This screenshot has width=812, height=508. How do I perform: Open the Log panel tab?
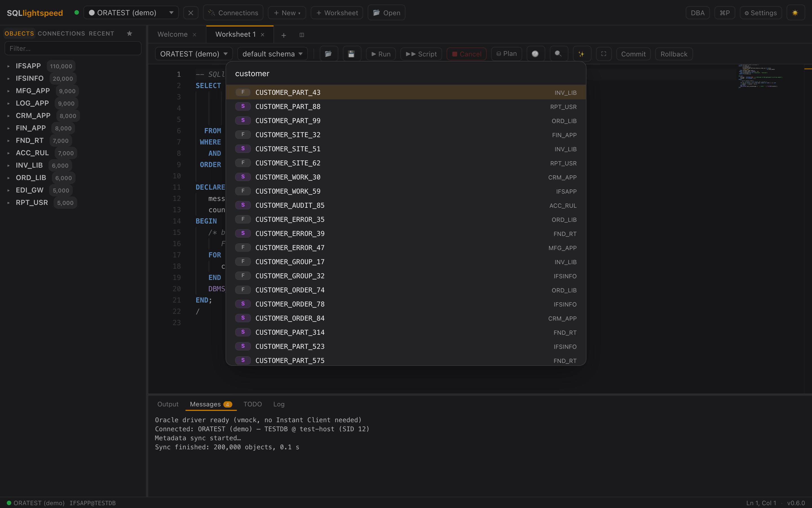(279, 404)
